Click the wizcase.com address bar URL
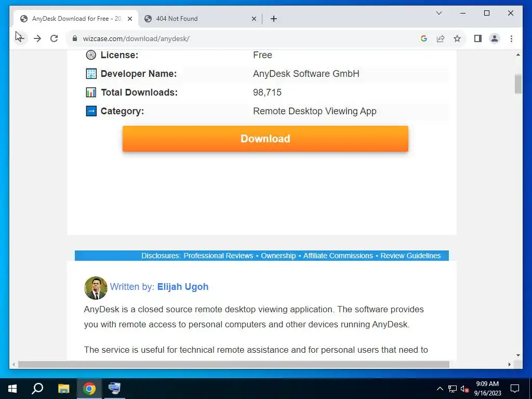This screenshot has width=532, height=399. tap(136, 38)
